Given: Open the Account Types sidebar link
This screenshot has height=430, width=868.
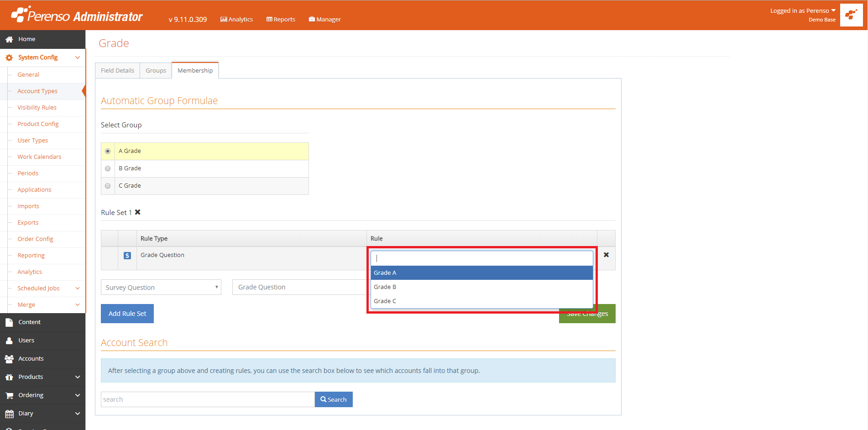Looking at the screenshot, I should (37, 91).
